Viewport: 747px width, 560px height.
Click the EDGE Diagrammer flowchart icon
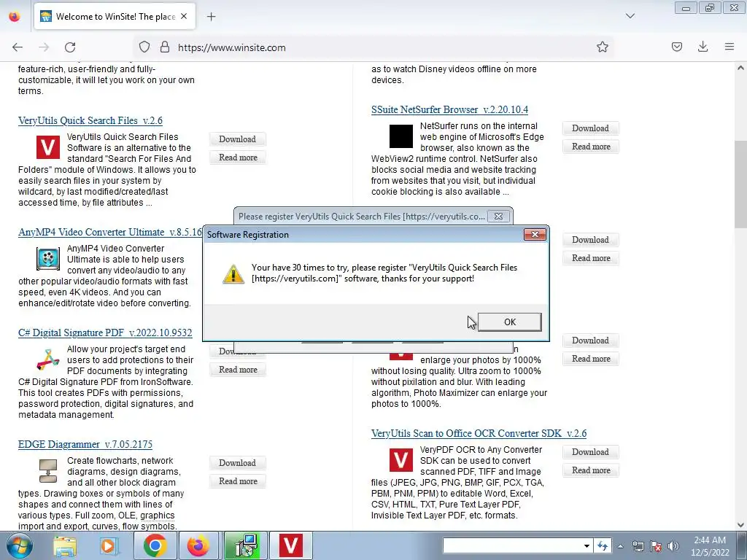[x=48, y=470]
